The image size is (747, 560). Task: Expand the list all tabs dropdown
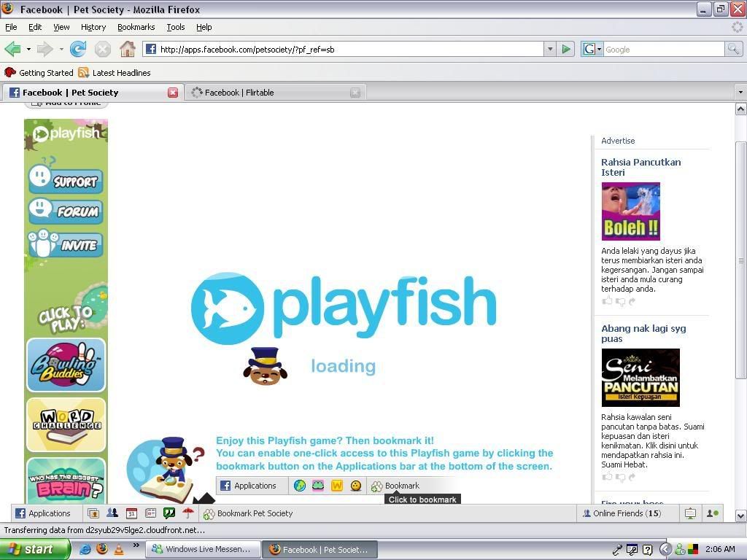point(740,93)
